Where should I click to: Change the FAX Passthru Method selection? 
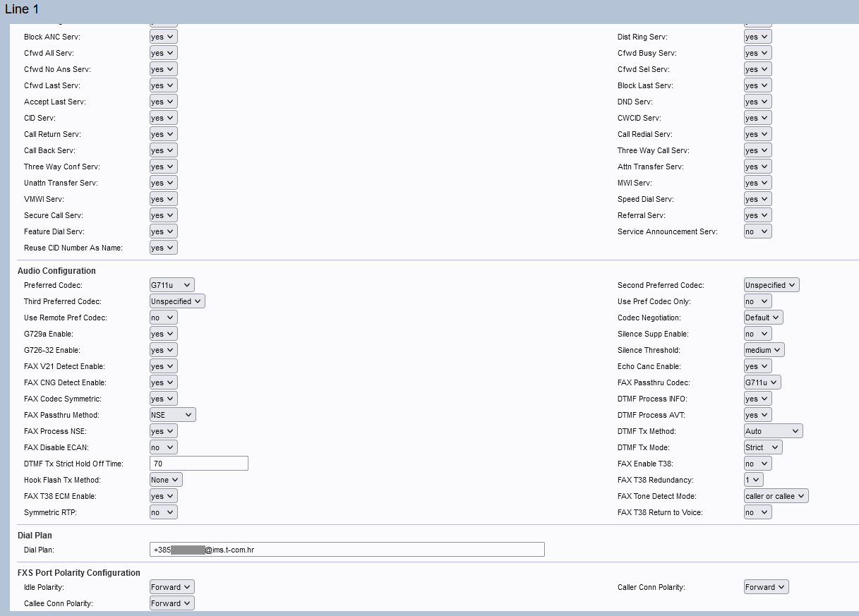click(172, 415)
